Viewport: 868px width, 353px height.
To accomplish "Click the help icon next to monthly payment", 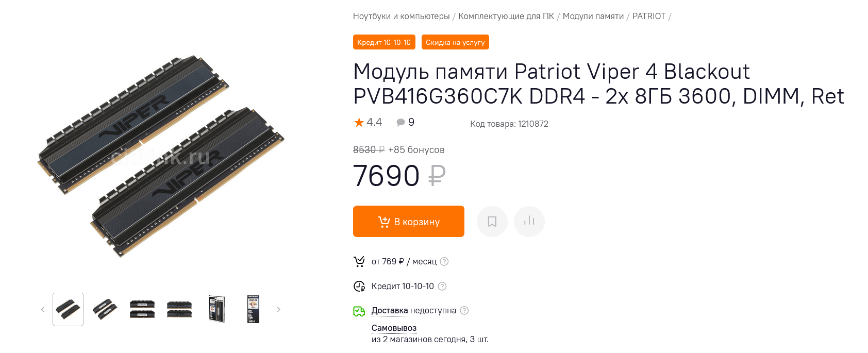I will pyautogui.click(x=444, y=261).
